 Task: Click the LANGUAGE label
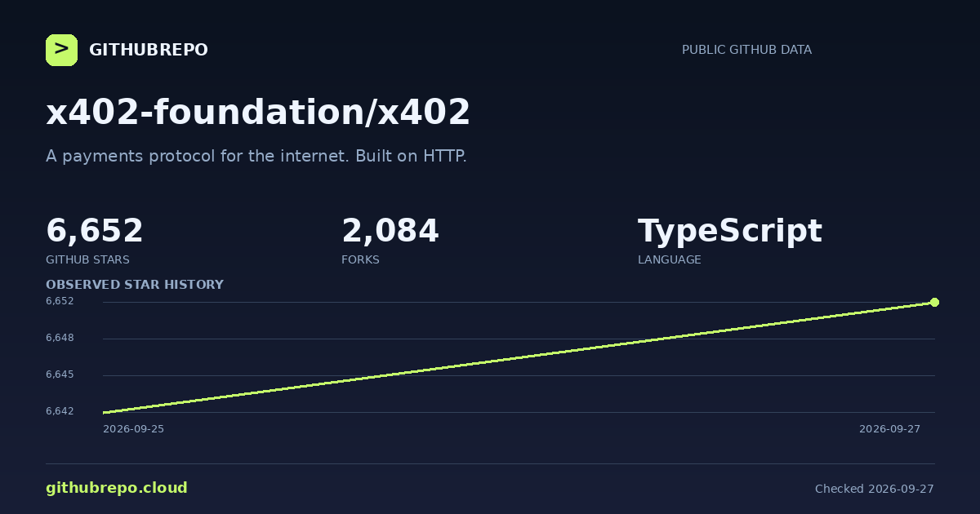670,259
